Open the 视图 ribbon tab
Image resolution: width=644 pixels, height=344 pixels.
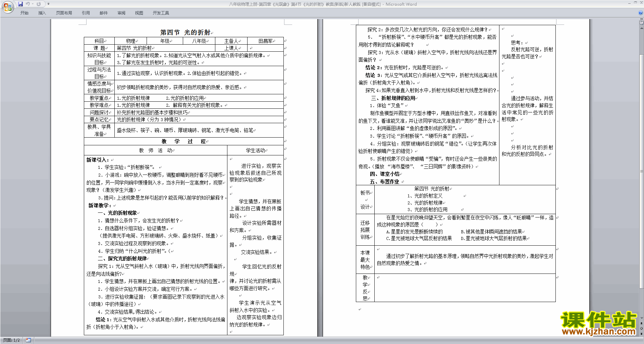tap(139, 13)
